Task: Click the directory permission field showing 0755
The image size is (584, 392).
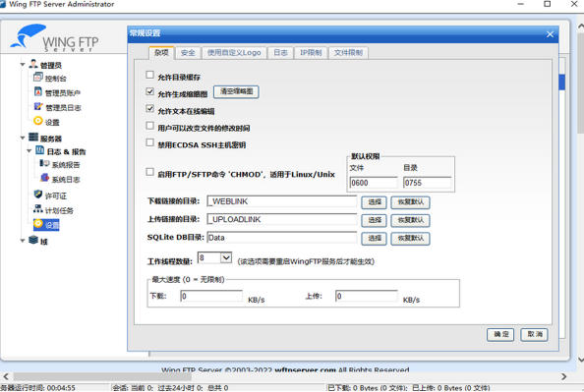Action: point(428,183)
